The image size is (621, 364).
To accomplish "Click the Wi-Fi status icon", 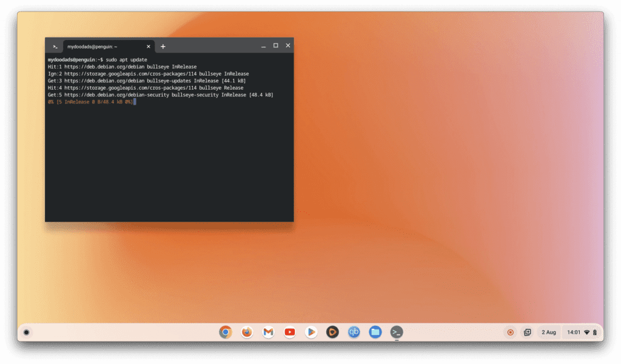I will pos(587,333).
